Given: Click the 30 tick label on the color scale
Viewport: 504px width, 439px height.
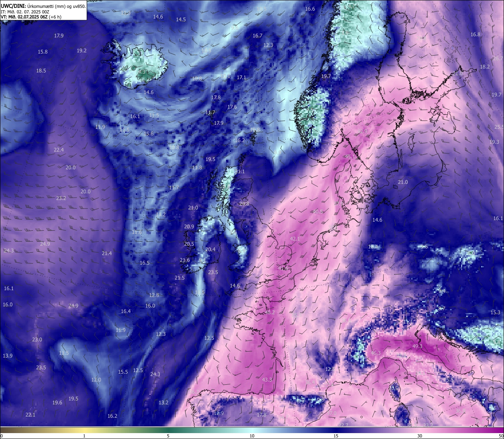Looking at the screenshot, I should 420,436.
